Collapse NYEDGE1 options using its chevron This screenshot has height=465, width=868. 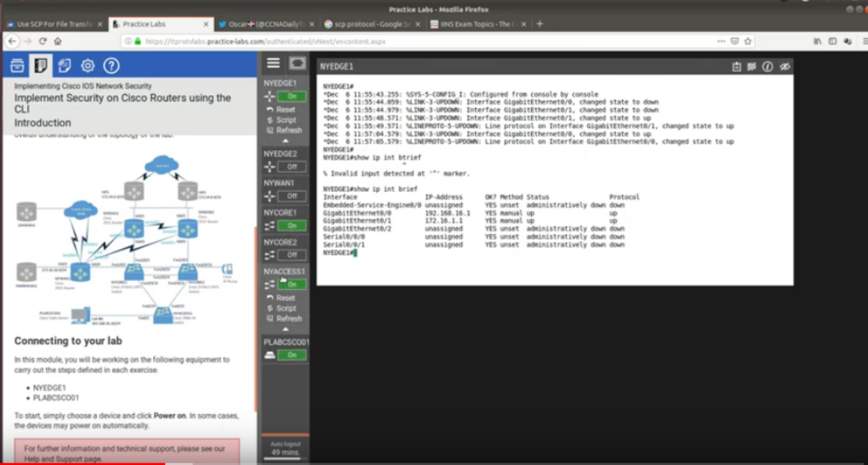pos(285,139)
